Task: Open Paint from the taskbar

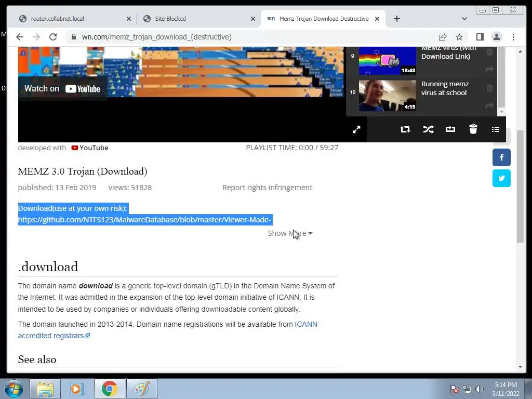Action: tap(141, 389)
